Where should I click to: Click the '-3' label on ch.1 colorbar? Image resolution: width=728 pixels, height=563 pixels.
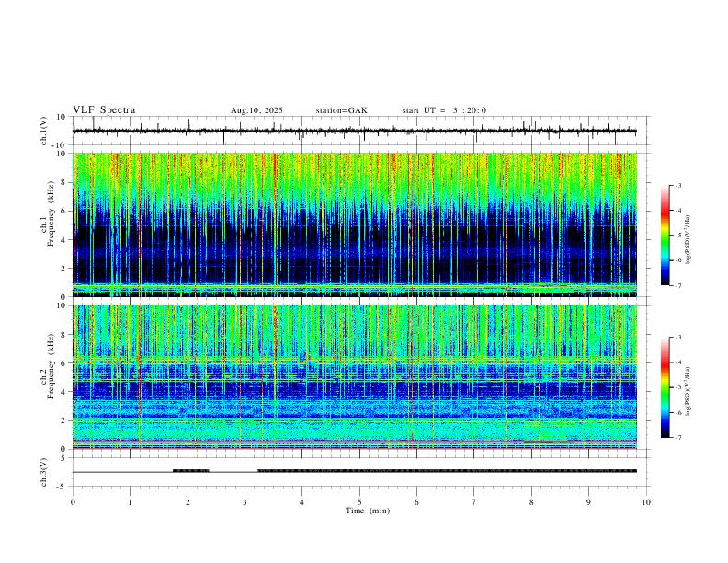click(x=677, y=185)
